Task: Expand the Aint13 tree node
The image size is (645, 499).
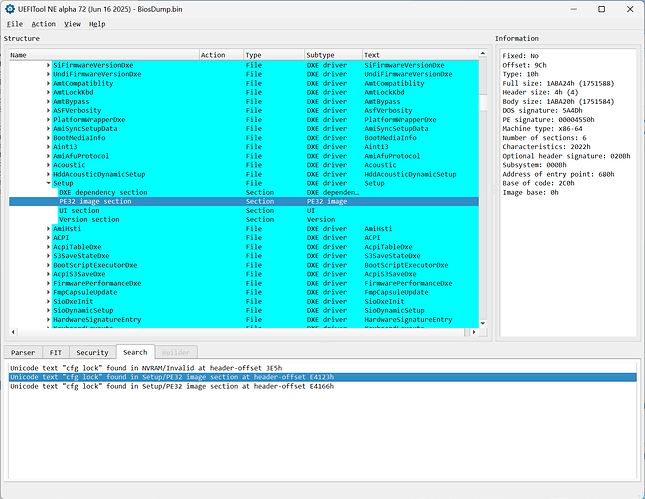Action: pyautogui.click(x=49, y=146)
